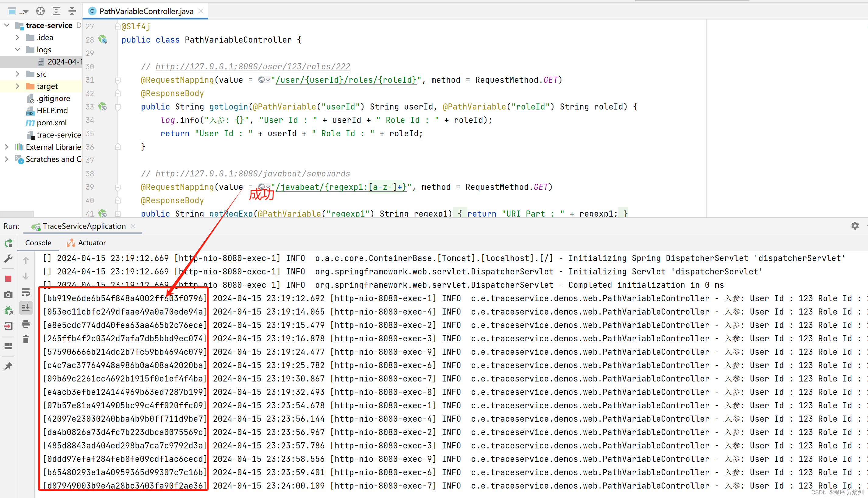Viewport: 868px width, 498px height.
Task: Click the Rerun application icon
Action: (9, 243)
